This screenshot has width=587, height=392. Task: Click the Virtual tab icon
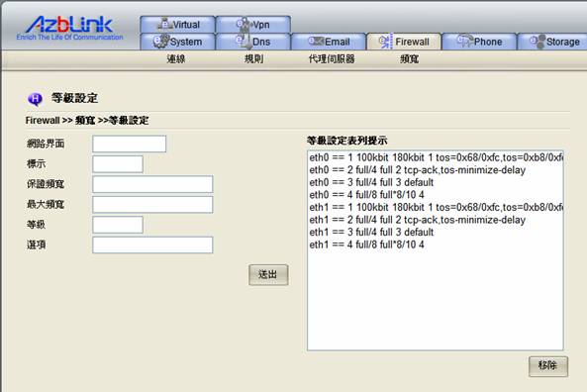[x=164, y=24]
